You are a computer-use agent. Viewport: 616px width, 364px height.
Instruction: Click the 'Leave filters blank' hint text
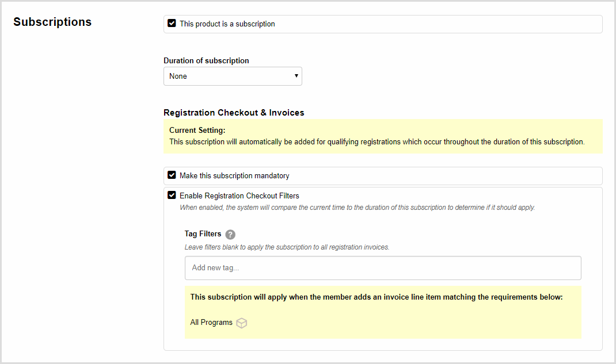coord(287,247)
